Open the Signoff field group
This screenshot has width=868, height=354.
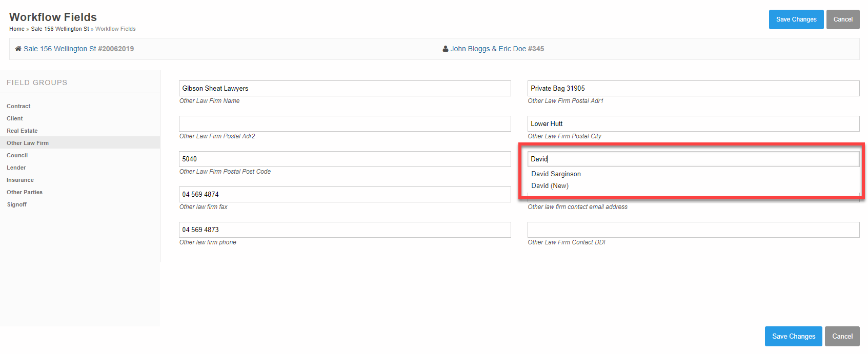coord(17,204)
